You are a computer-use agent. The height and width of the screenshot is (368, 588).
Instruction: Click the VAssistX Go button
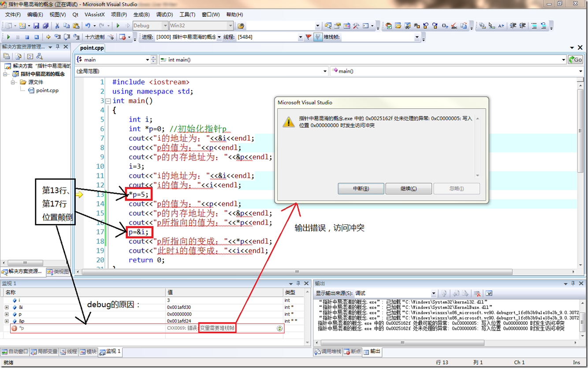[575, 59]
